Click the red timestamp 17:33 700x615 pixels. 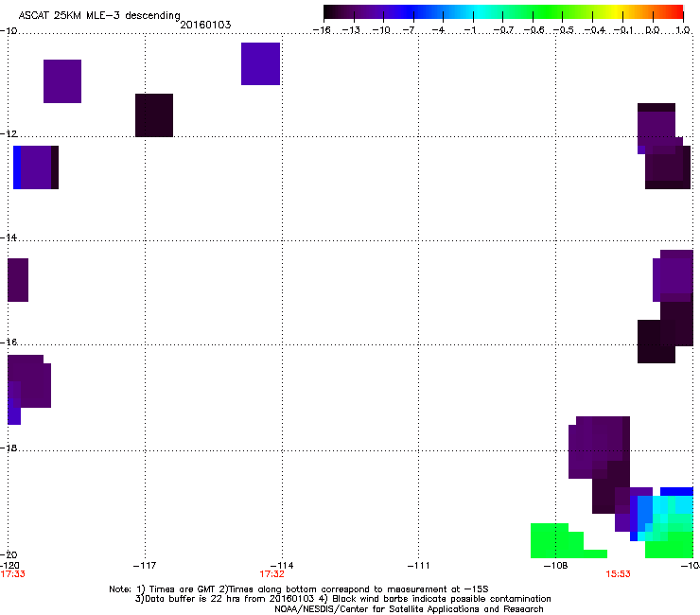pos(13,574)
